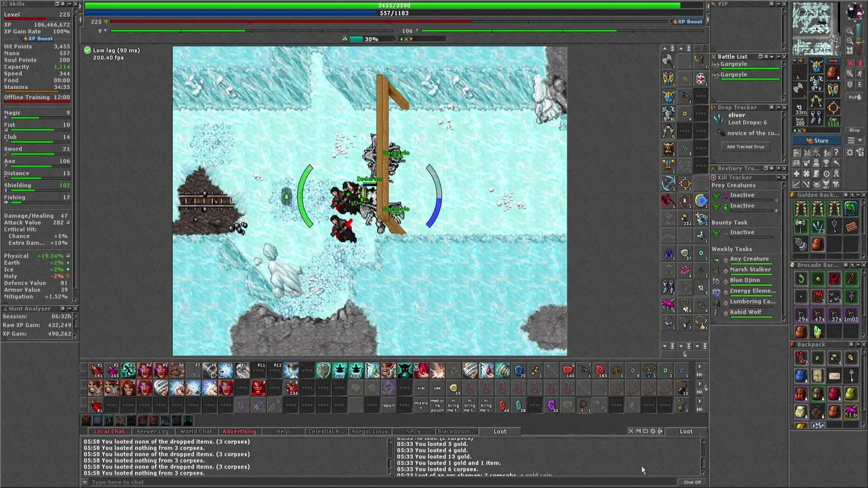Open the World Chat tab
868x488 pixels.
pos(196,431)
